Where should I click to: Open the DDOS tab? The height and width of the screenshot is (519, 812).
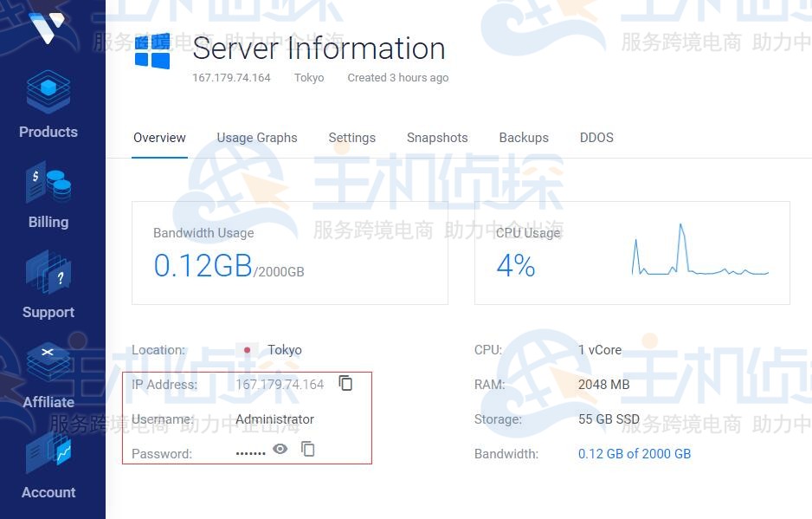point(596,137)
